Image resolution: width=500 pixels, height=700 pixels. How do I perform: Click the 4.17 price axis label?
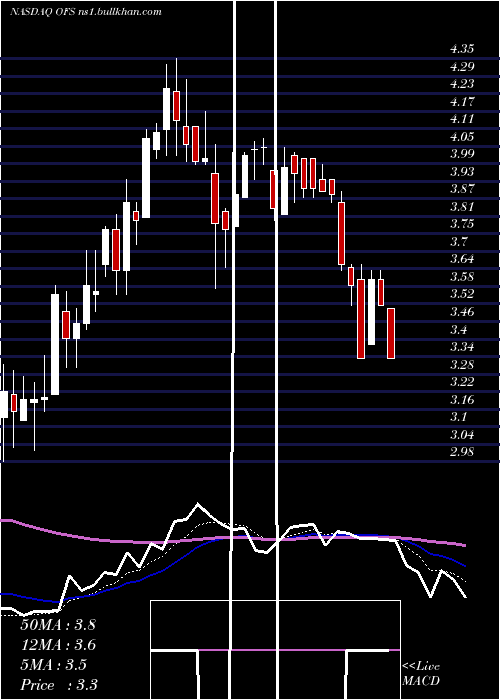coord(462,102)
